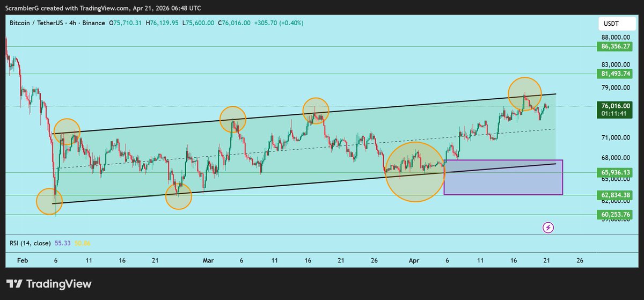The image size is (644, 300).
Task: Click the 26 date label after Apr 21
Action: pyautogui.click(x=580, y=260)
